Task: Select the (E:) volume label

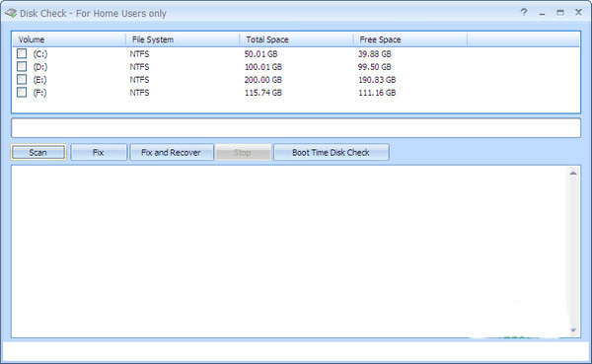Action: 39,80
